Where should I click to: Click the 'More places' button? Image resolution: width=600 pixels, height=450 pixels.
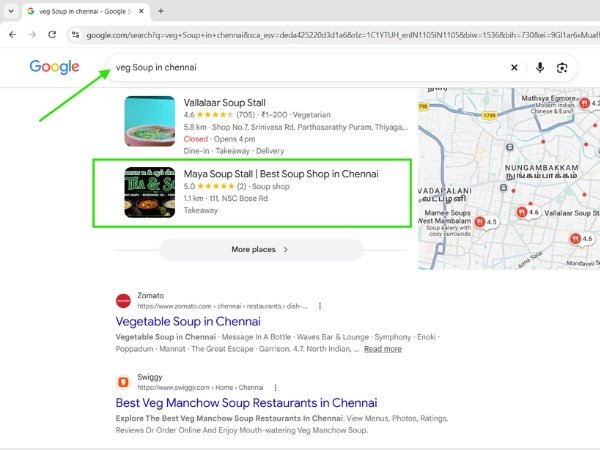click(x=261, y=249)
